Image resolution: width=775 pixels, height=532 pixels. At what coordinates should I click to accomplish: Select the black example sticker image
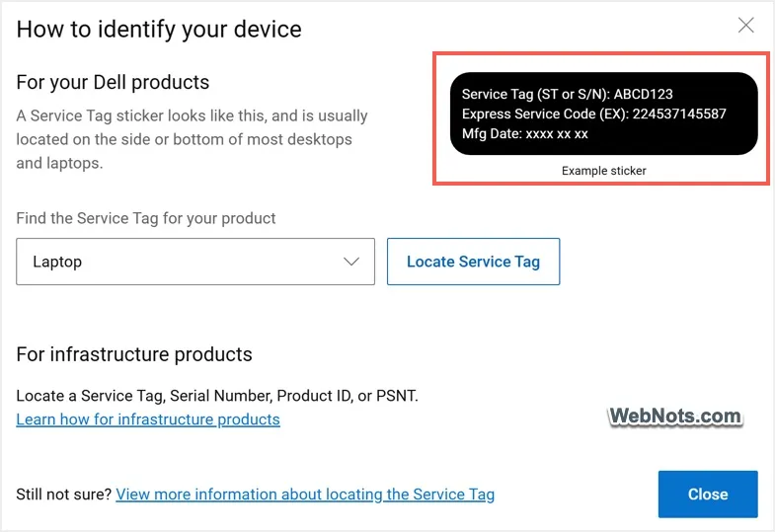click(x=603, y=114)
